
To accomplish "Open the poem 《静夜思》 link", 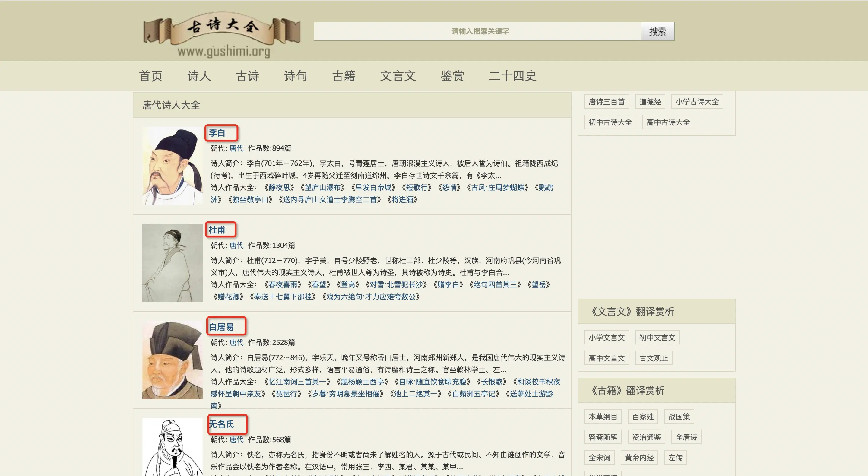I will (279, 187).
